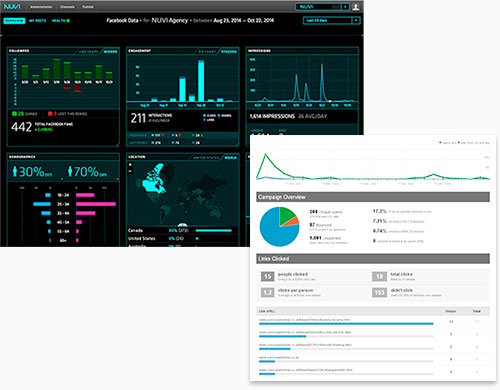Click the green pie chart segment
The width and height of the screenshot is (500, 390).
[285, 215]
